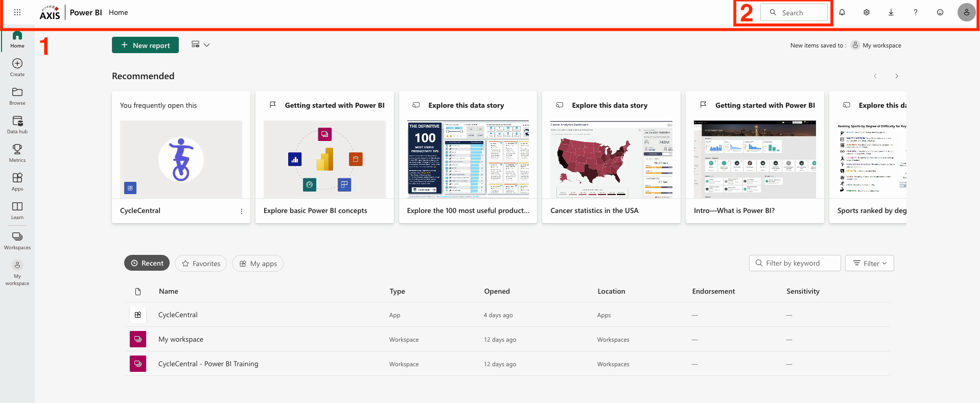Open Cancer statistics in the USA card
This screenshot has height=403, width=980.
611,157
